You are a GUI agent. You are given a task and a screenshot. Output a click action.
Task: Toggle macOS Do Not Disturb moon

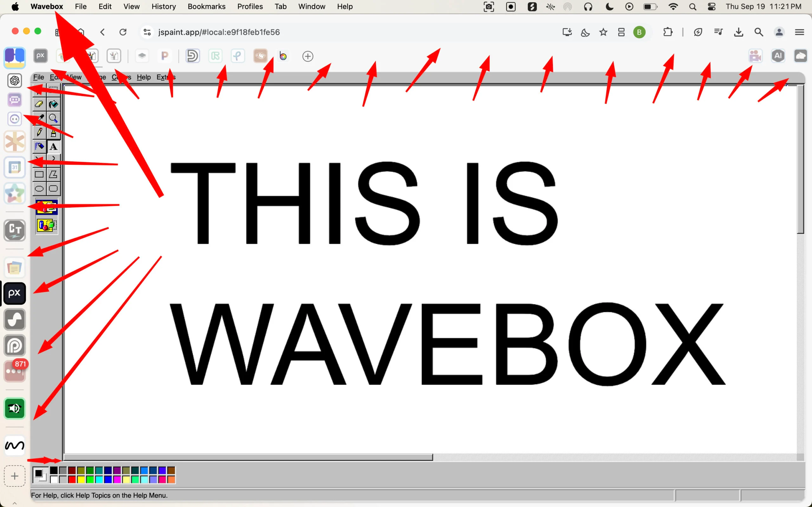click(609, 6)
